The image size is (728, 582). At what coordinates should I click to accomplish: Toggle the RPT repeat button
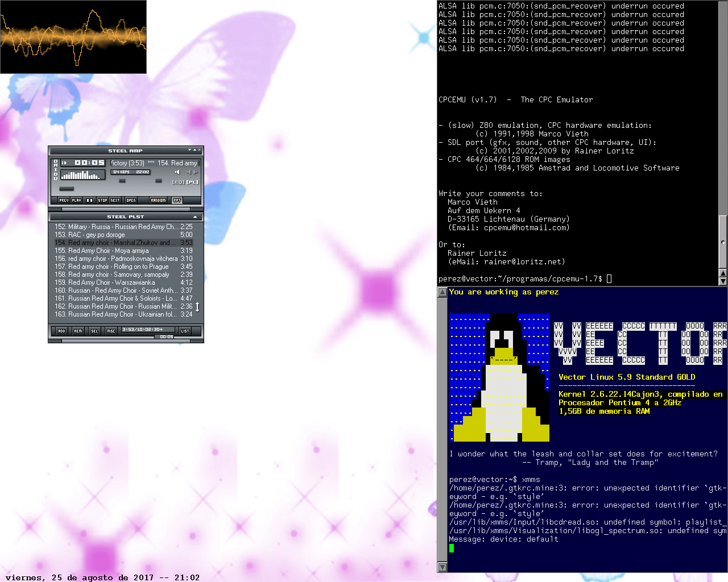pos(177,200)
